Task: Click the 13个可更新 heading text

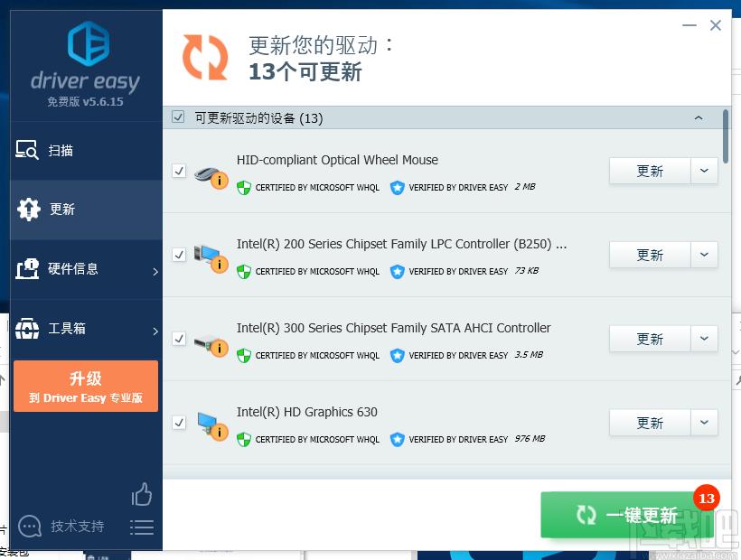Action: [x=305, y=72]
